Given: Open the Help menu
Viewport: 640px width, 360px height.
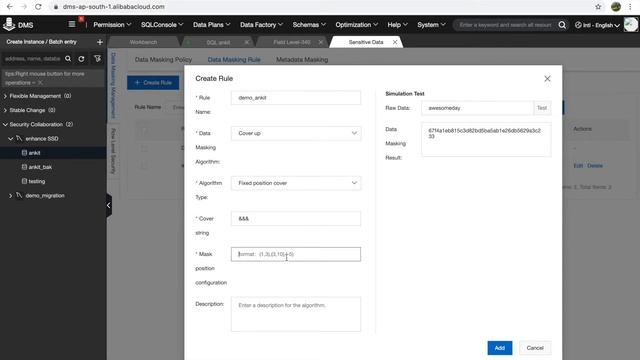Looking at the screenshot, I should [x=397, y=25].
